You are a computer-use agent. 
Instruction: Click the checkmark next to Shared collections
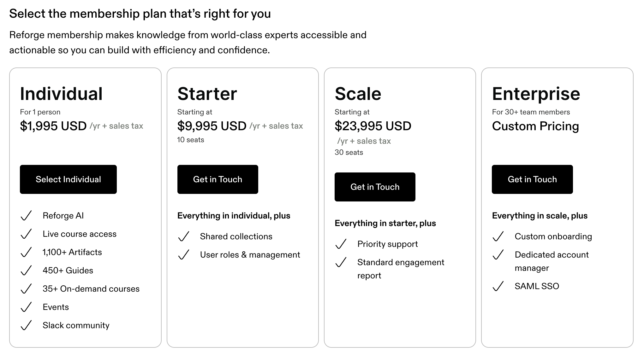click(183, 236)
